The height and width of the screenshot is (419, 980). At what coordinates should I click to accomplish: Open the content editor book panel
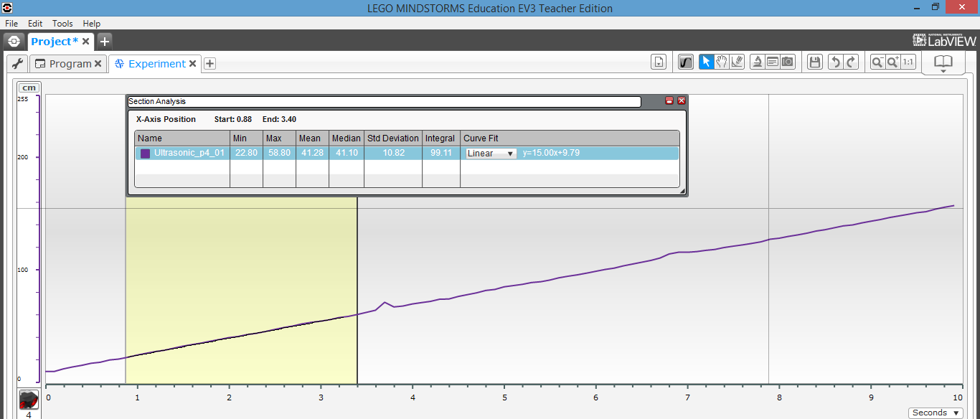tap(943, 63)
